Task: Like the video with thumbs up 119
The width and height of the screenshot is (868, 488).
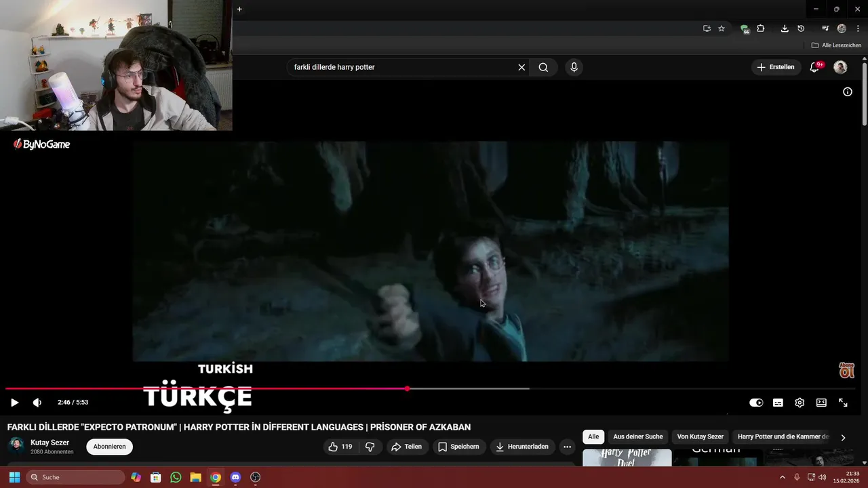Action: [340, 447]
